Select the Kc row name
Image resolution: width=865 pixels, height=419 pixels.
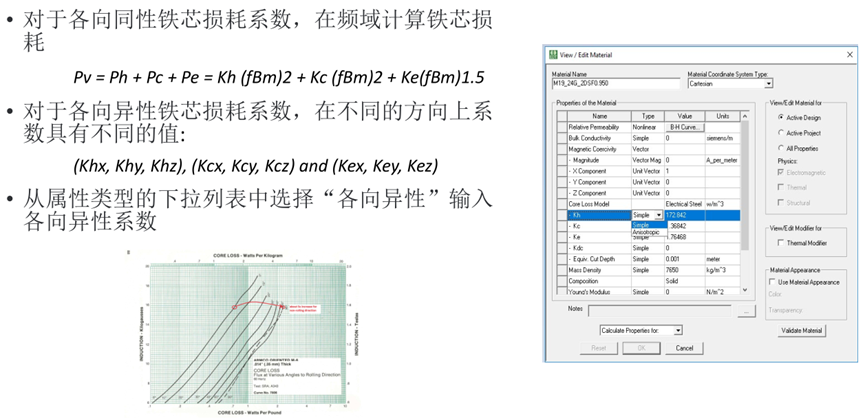599,226
